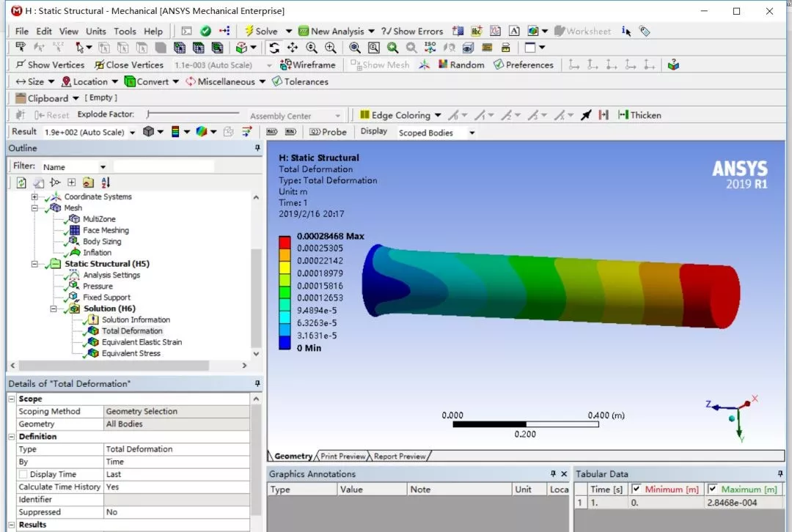This screenshot has height=532, width=792.
Task: Select MultiZone in the outline
Action: (99, 219)
